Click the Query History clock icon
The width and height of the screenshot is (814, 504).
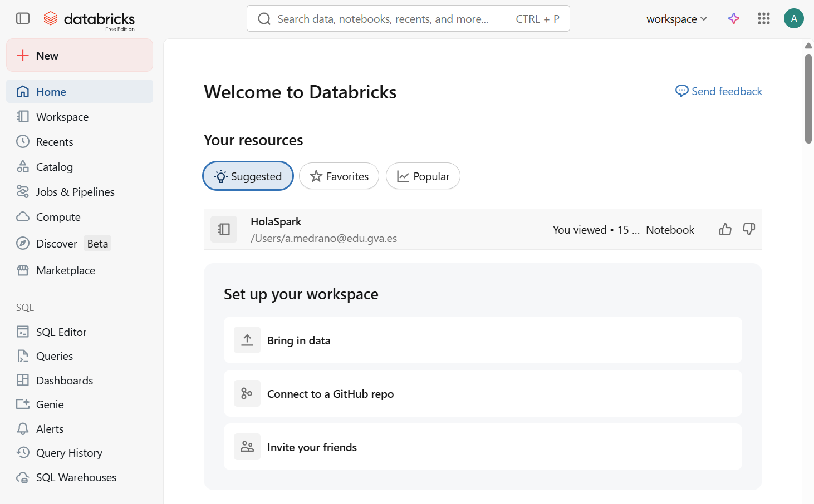(23, 452)
